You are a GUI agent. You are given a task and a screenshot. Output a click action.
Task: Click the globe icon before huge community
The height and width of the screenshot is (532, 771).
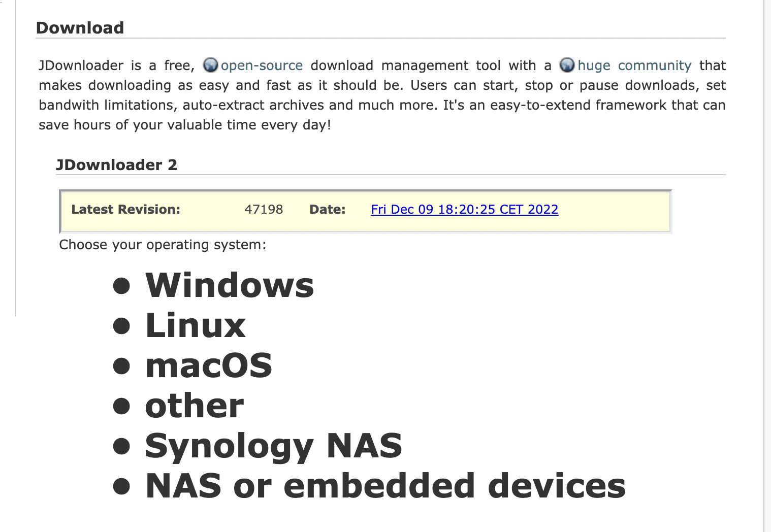tap(567, 65)
